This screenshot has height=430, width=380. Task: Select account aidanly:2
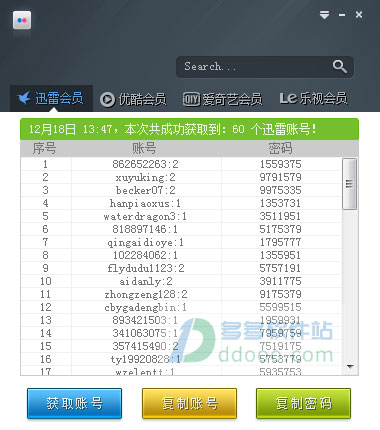click(x=145, y=281)
